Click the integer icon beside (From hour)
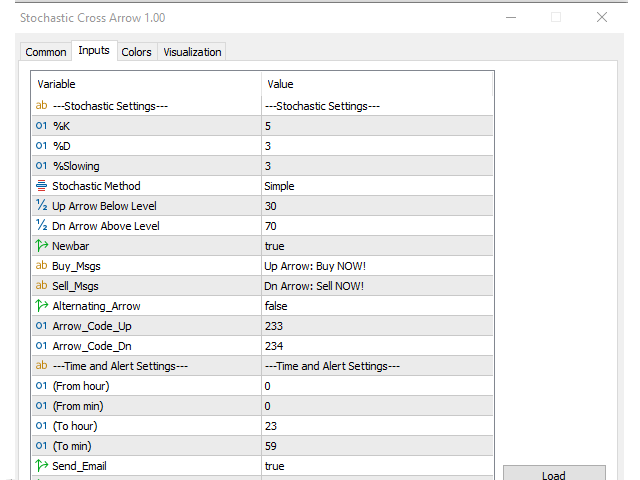Image resolution: width=640 pixels, height=480 pixels. pyautogui.click(x=41, y=386)
